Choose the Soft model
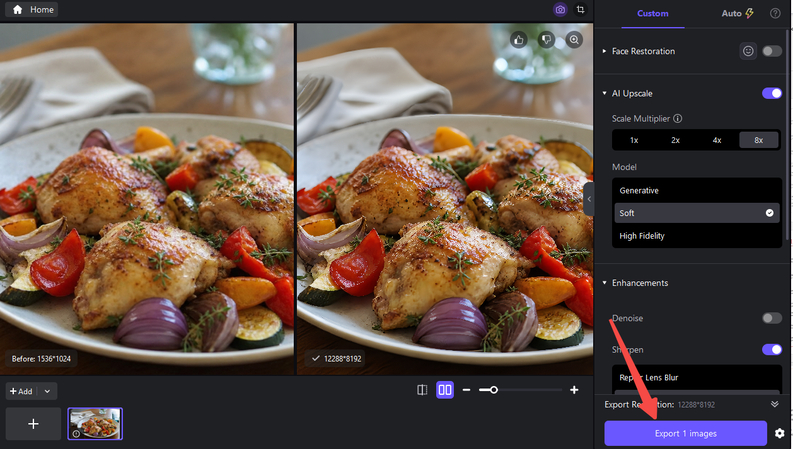793x449 pixels. (697, 213)
